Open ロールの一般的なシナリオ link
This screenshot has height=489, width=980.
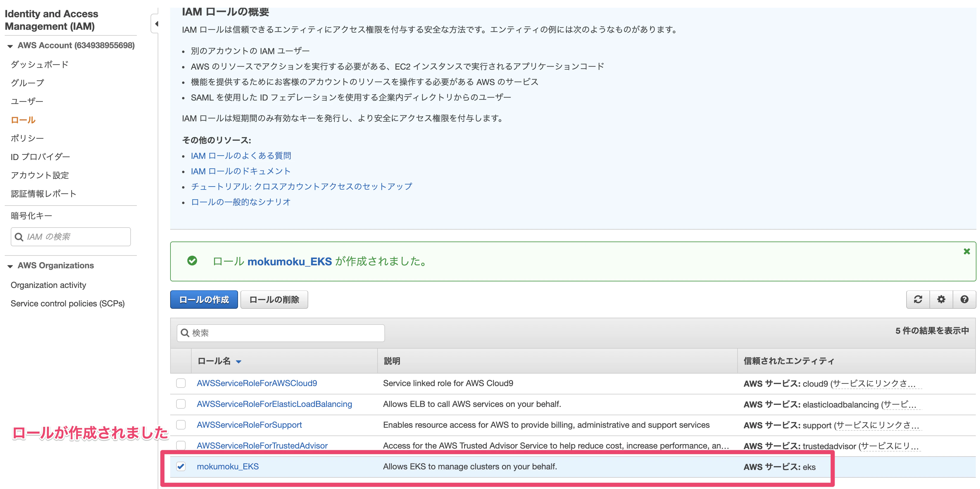click(x=240, y=202)
